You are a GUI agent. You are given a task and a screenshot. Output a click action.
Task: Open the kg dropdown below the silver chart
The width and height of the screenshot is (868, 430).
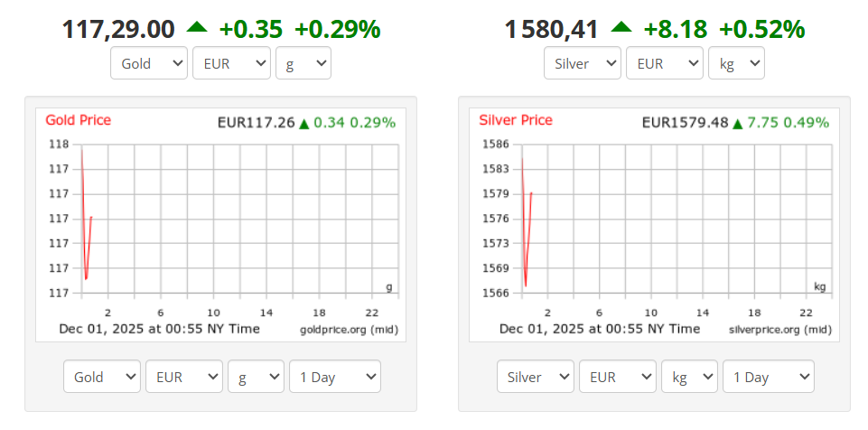click(x=689, y=377)
